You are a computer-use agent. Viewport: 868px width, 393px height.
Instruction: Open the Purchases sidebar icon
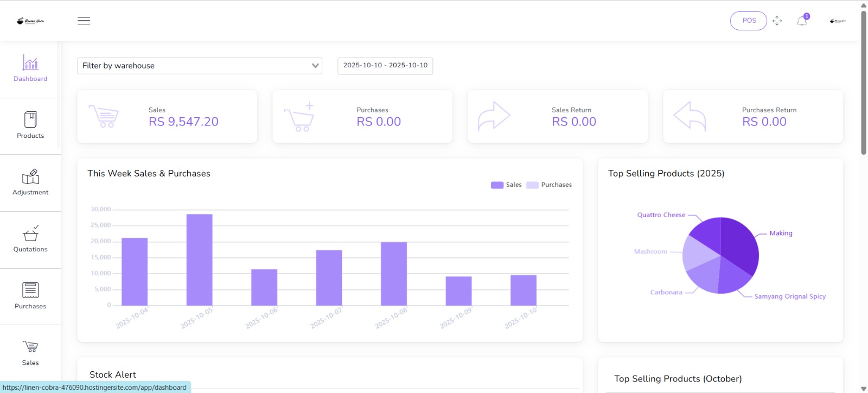(30, 290)
